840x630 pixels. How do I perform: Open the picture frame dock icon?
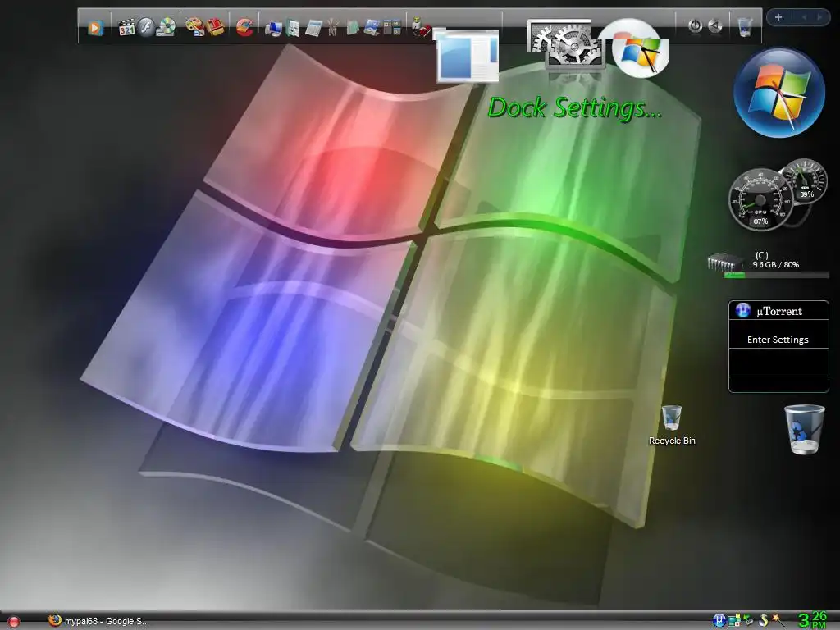click(x=372, y=27)
